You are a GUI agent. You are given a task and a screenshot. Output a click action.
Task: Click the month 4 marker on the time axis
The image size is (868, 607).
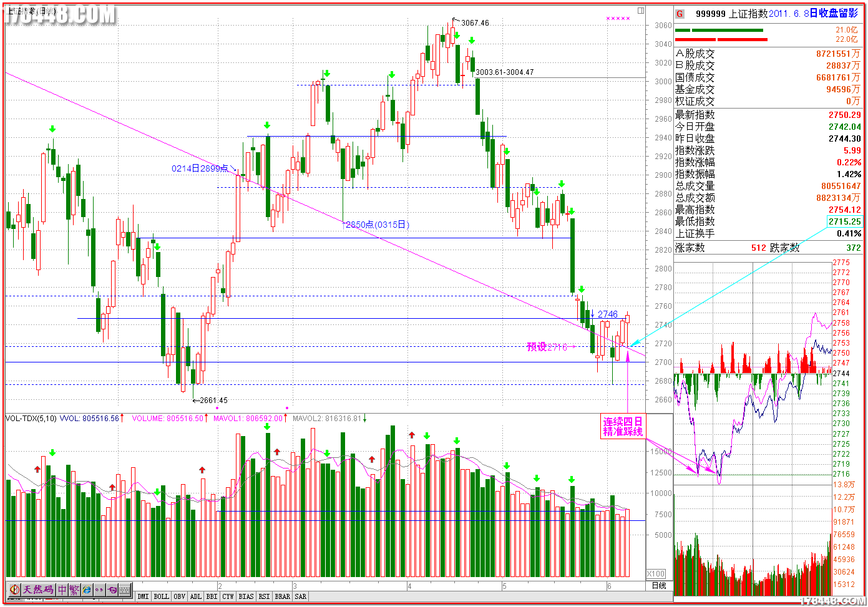click(x=409, y=586)
